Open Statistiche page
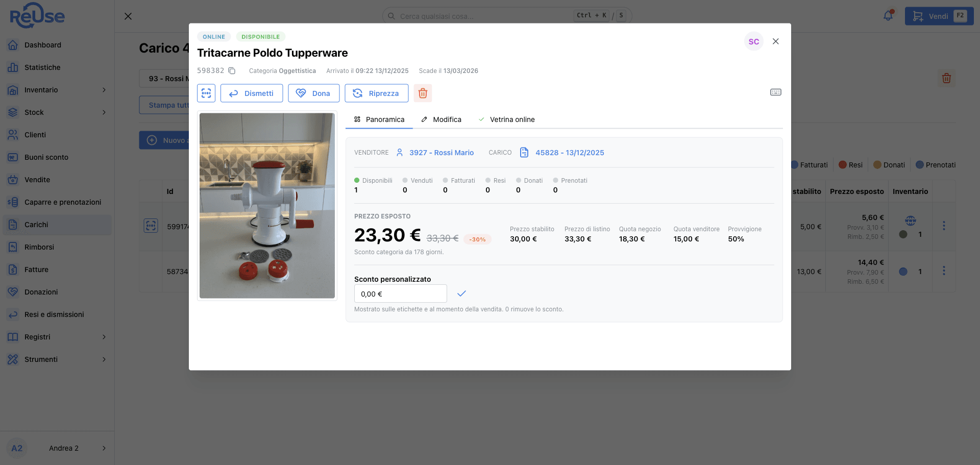Image resolution: width=980 pixels, height=465 pixels. [x=57, y=67]
